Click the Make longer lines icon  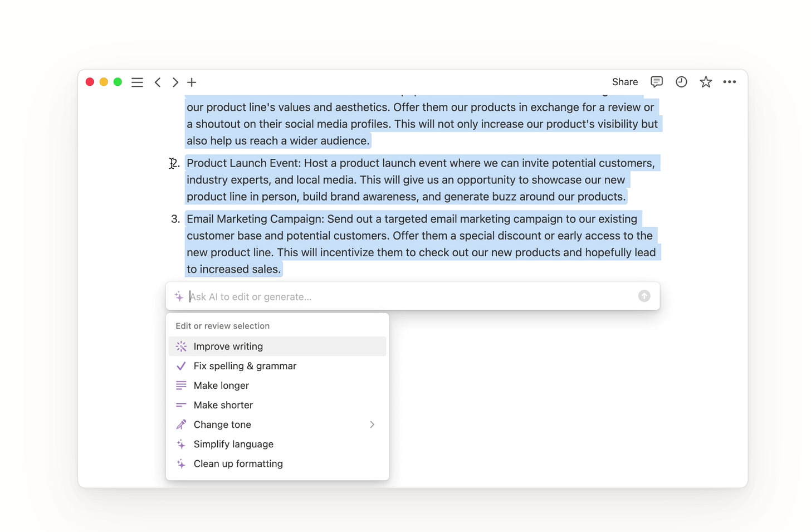coord(181,385)
